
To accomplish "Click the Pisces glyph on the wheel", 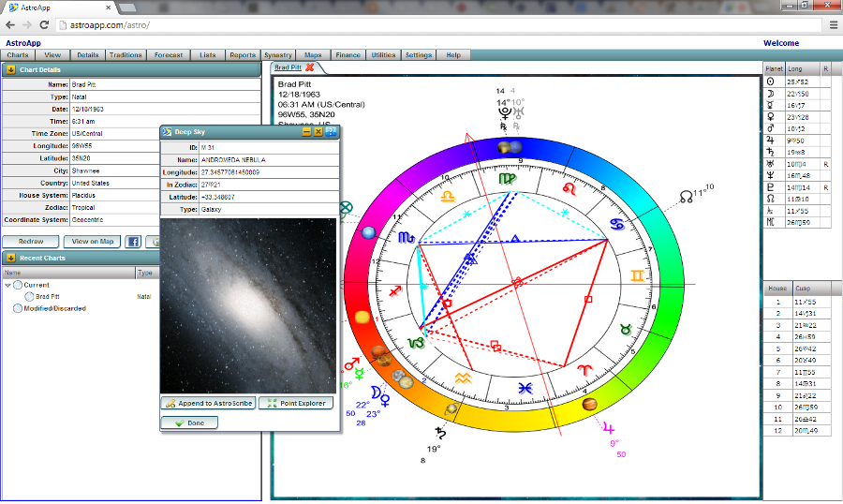I will [527, 387].
